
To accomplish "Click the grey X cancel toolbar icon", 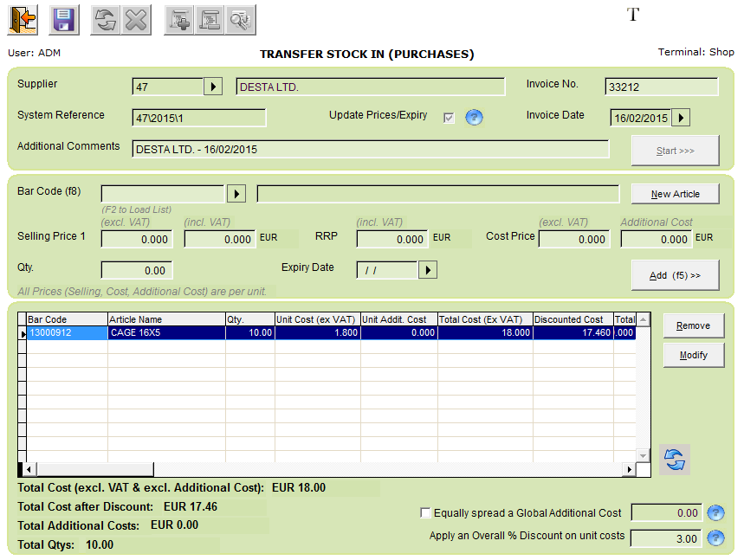I will pyautogui.click(x=135, y=19).
